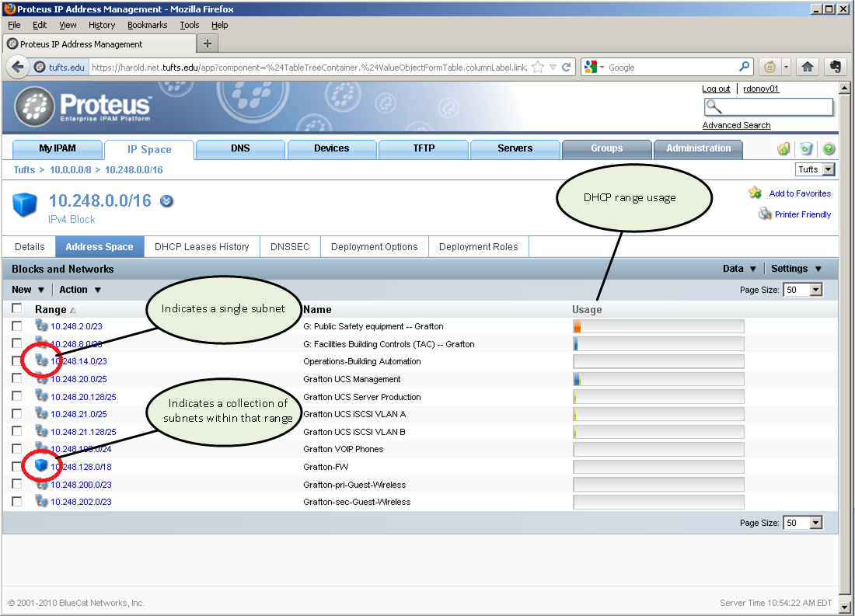This screenshot has width=855, height=616.
Task: Click the Google search engine icon
Action: (x=590, y=67)
